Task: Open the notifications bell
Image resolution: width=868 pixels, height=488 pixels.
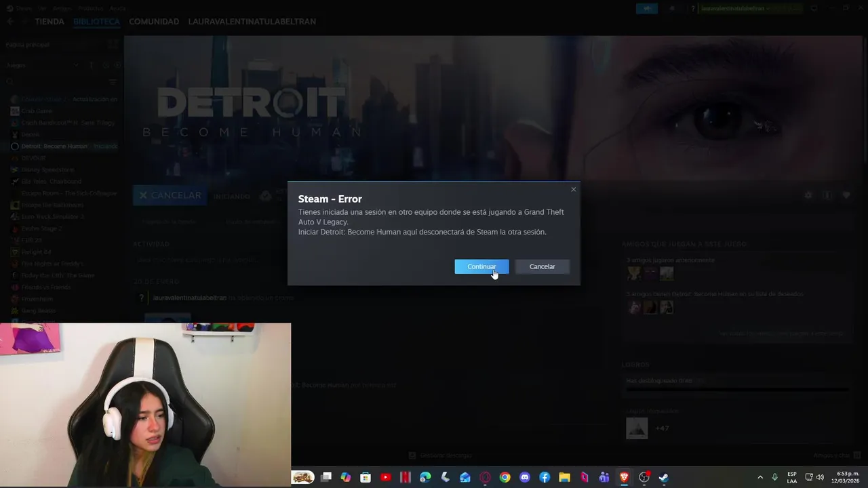Action: click(x=672, y=8)
